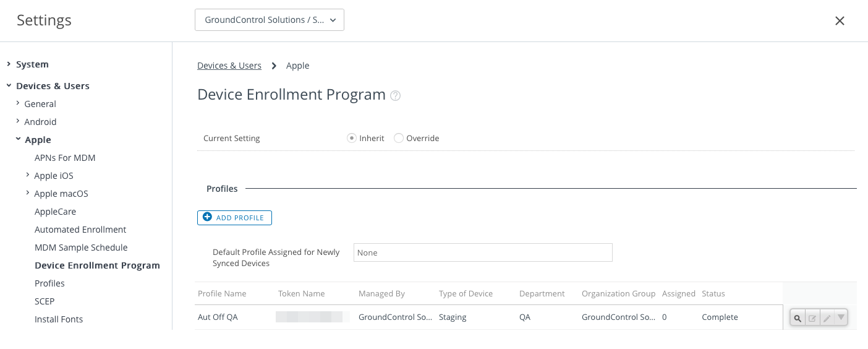Open the SCEP settings page

click(x=45, y=301)
